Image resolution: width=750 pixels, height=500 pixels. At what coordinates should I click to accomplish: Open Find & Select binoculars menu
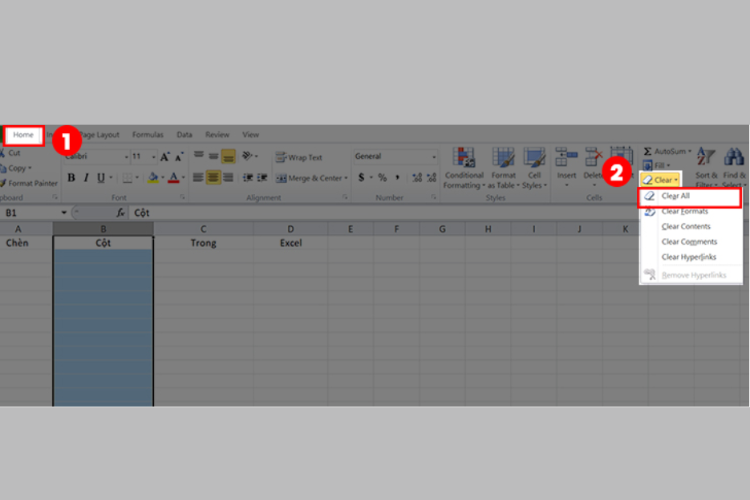[734, 167]
